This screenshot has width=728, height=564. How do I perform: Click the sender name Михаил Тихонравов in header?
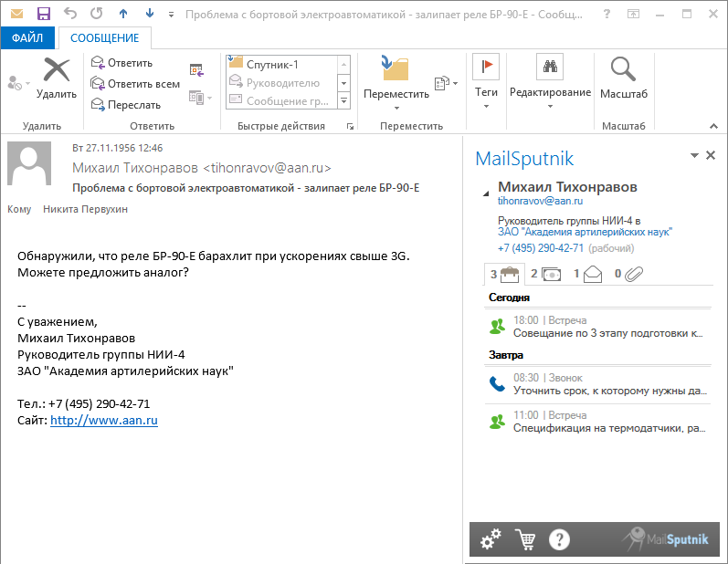click(134, 167)
